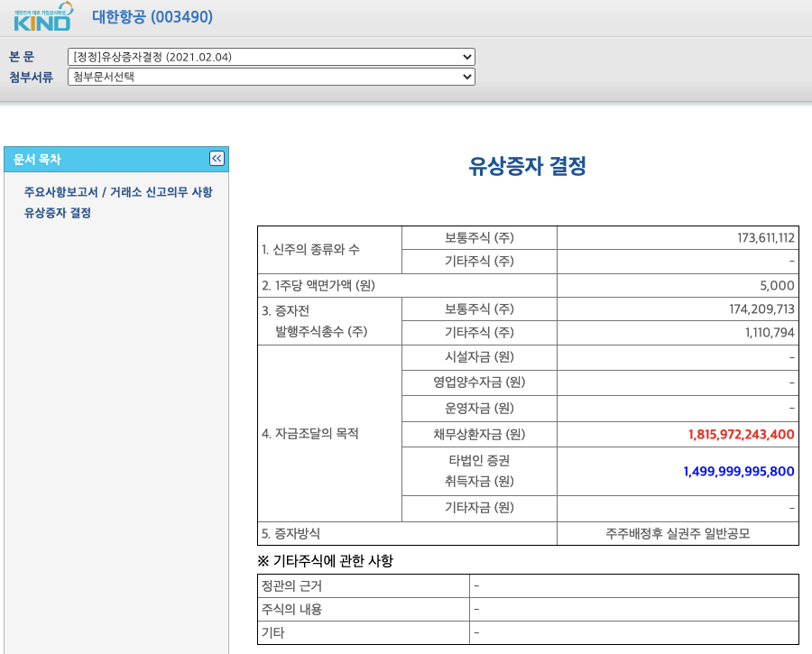Image resolution: width=812 pixels, height=654 pixels.
Task: Click the 대한항공 (003490) company title
Action: (x=152, y=16)
